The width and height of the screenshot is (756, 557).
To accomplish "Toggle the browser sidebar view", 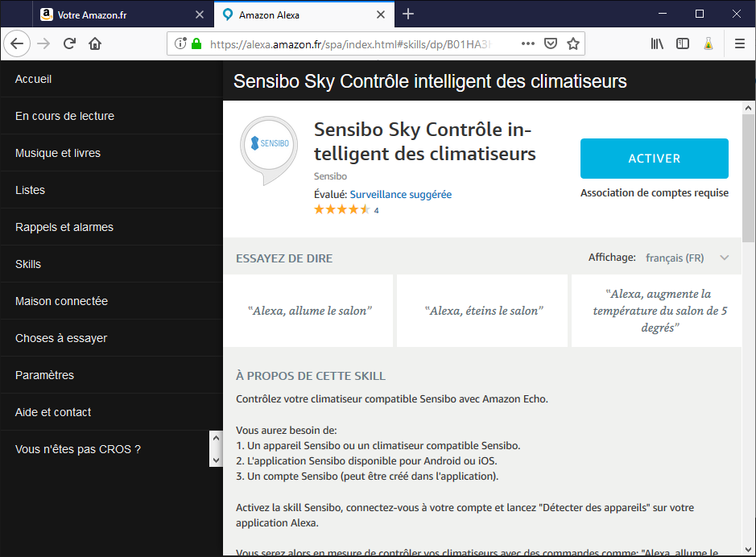I will click(x=683, y=44).
